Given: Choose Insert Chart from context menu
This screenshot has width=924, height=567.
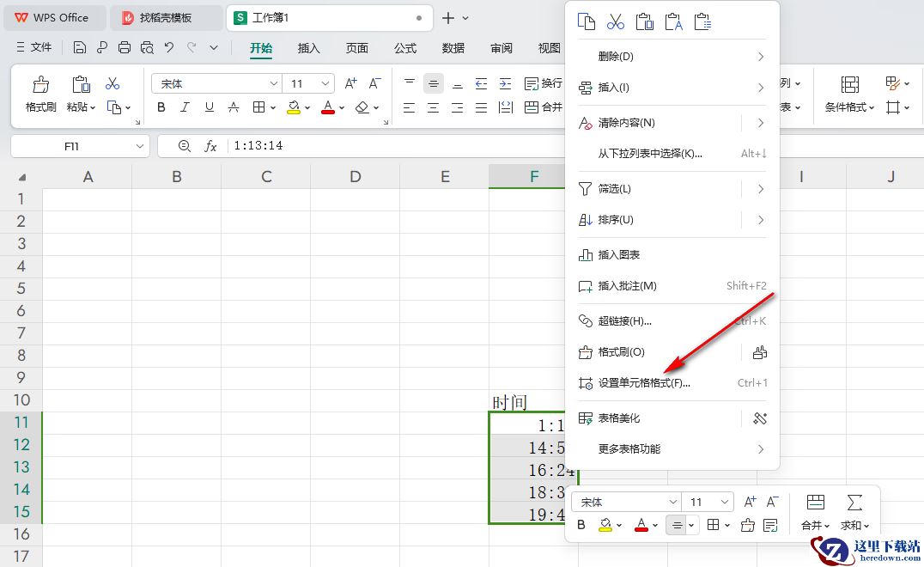Looking at the screenshot, I should [673, 255].
